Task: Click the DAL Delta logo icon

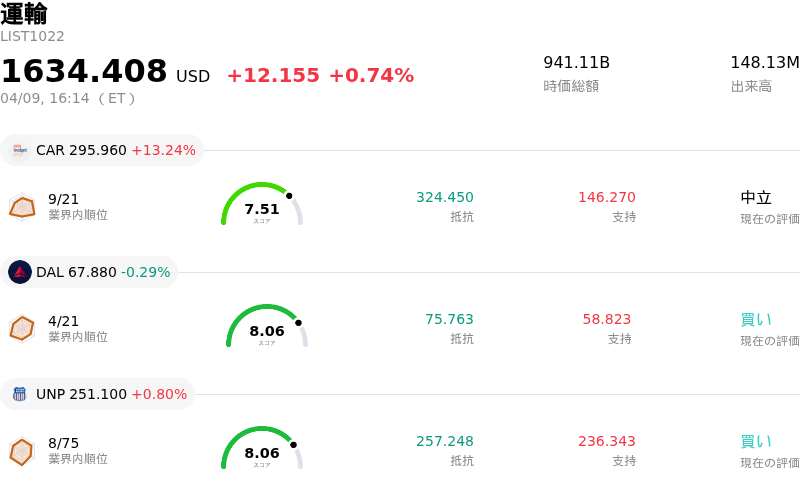Action: 20,272
